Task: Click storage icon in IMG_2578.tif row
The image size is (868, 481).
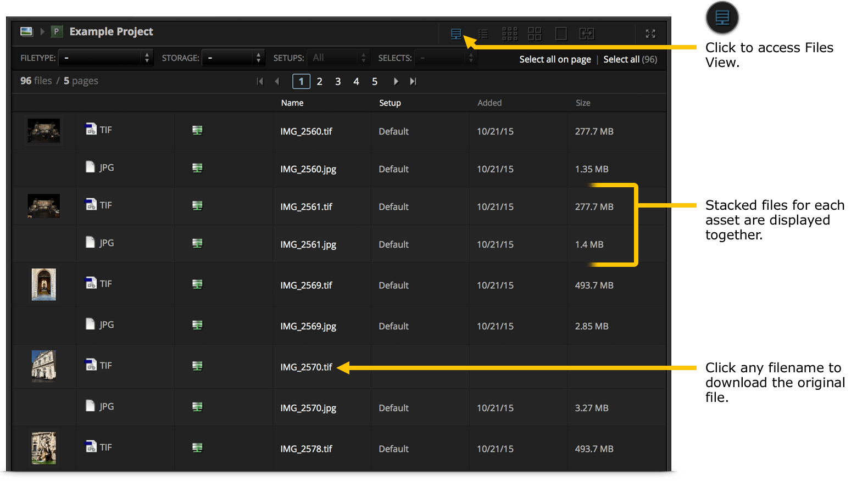Action: [x=197, y=448]
